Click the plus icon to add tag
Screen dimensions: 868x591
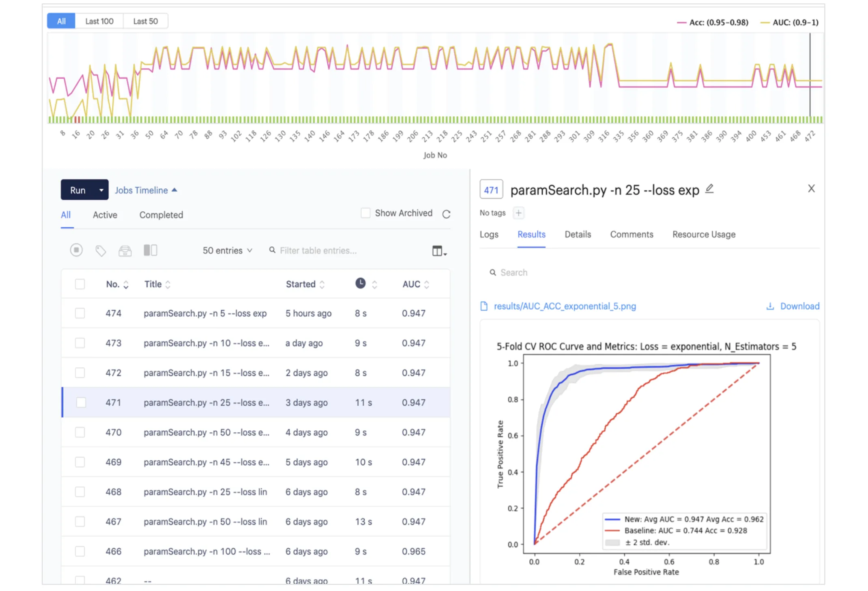coord(518,213)
